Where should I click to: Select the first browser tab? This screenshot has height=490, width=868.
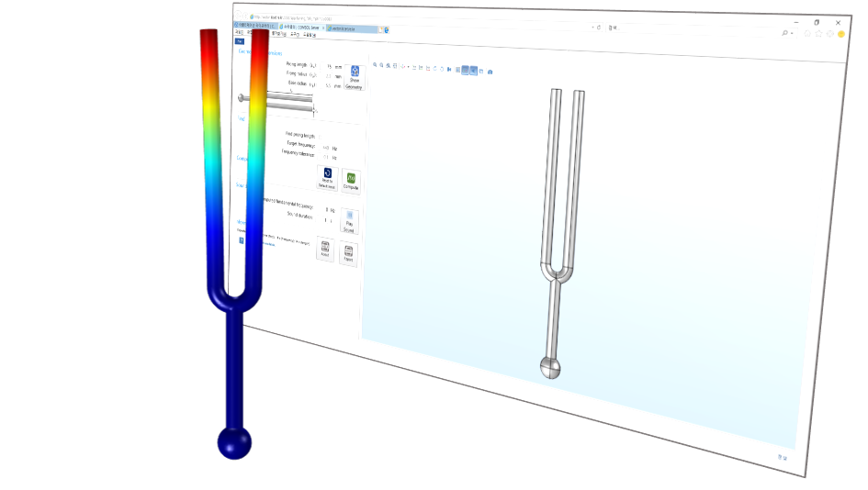(x=255, y=25)
